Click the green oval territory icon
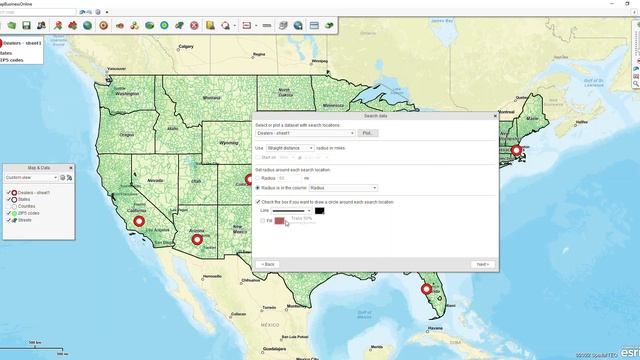The image size is (640, 360). [x=149, y=25]
